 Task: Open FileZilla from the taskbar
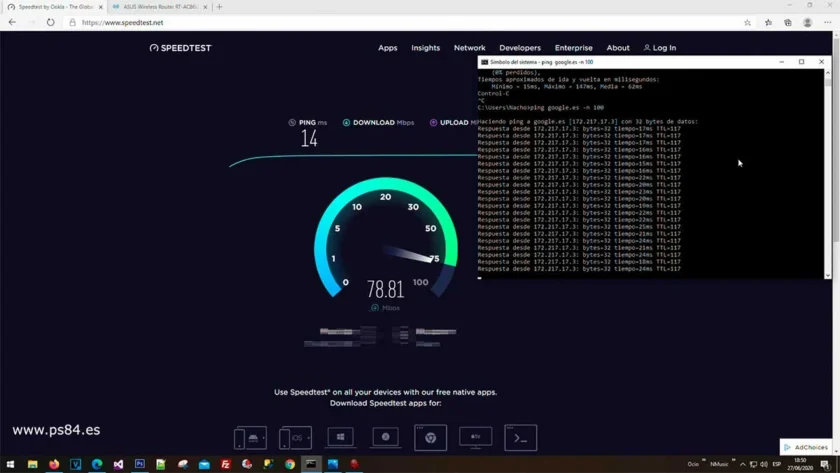(x=226, y=464)
